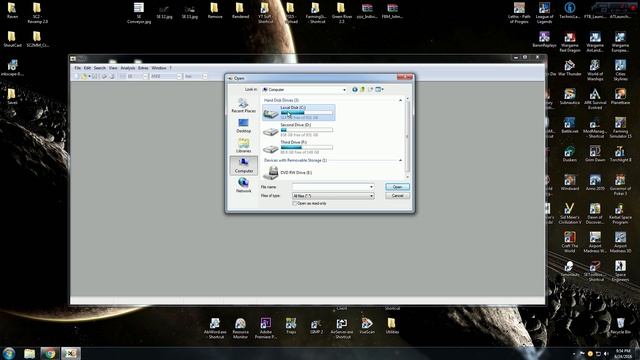The image size is (640, 360).
Task: Click Up One Level folder icon
Action: [362, 89]
